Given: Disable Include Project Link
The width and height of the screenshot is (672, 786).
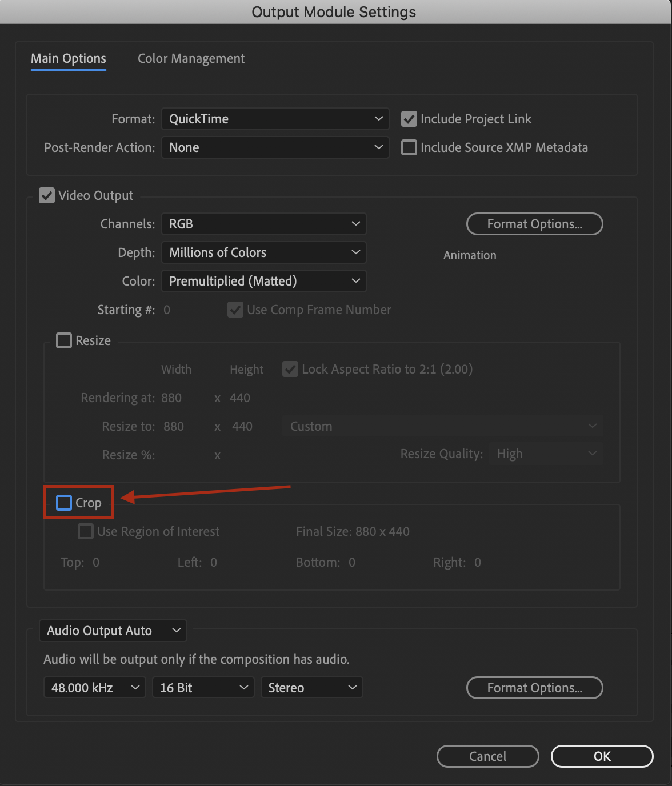Looking at the screenshot, I should pyautogui.click(x=409, y=119).
